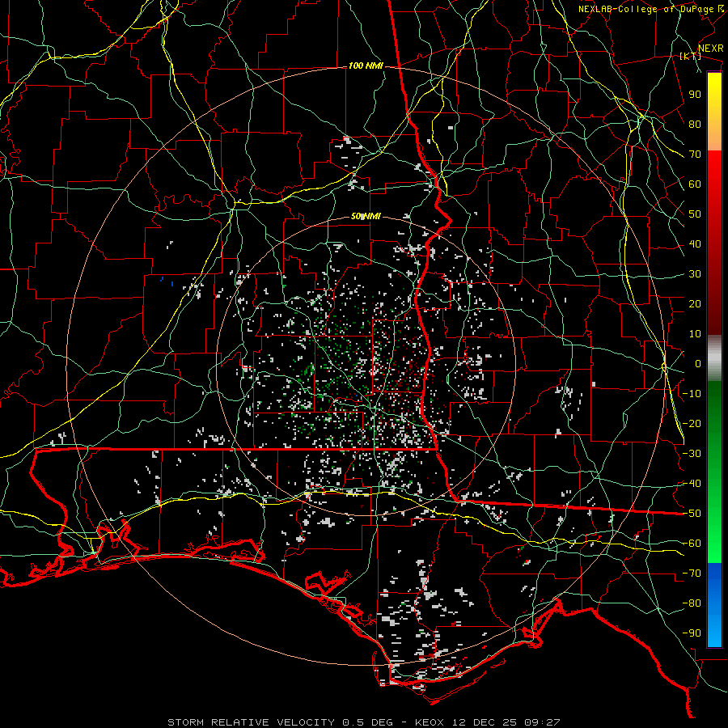The image size is (728, 728).
Task: Click the -10 value on the velocity scale
Action: pyautogui.click(x=692, y=394)
